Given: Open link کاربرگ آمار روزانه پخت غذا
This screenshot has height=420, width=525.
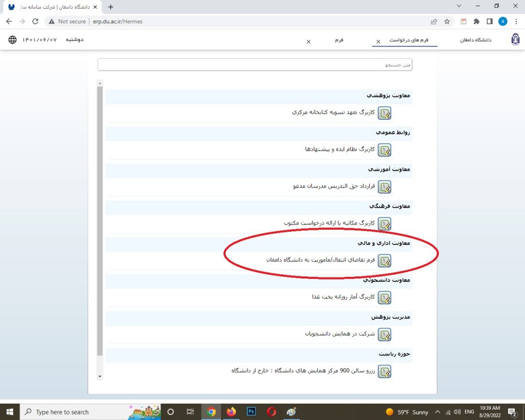Looking at the screenshot, I should click(x=343, y=297).
